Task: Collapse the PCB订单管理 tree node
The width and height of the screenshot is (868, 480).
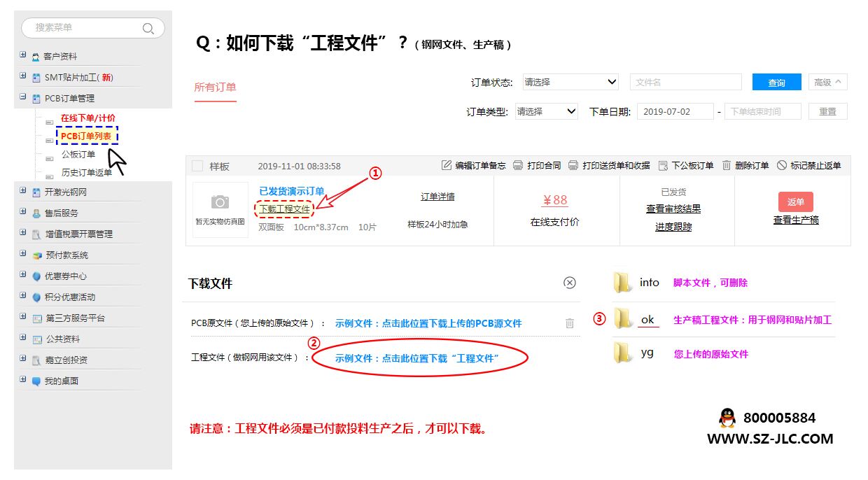Action: (x=22, y=98)
